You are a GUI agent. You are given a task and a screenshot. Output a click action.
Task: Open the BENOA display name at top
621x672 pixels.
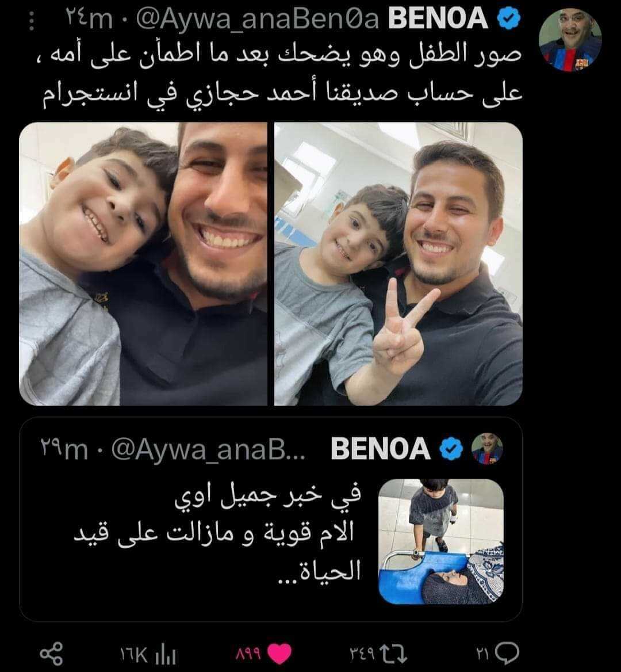[x=438, y=19]
